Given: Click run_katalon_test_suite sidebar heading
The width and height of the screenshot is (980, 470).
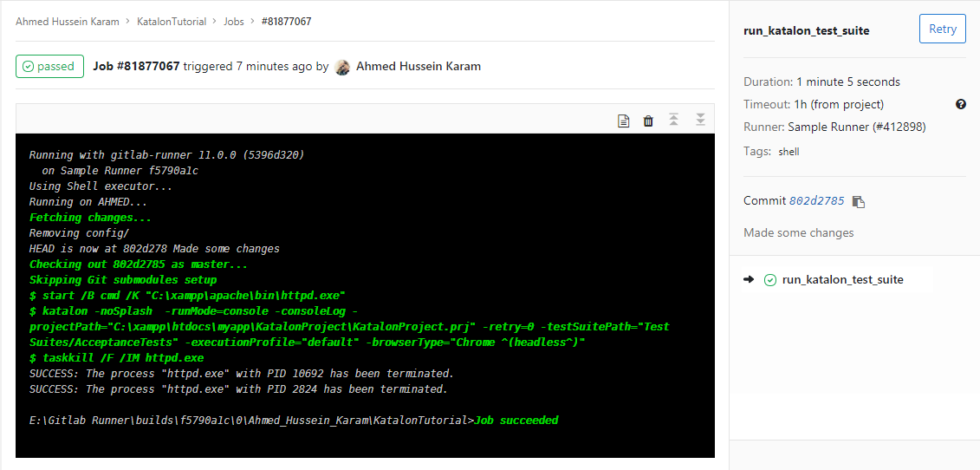Looking at the screenshot, I should click(806, 30).
